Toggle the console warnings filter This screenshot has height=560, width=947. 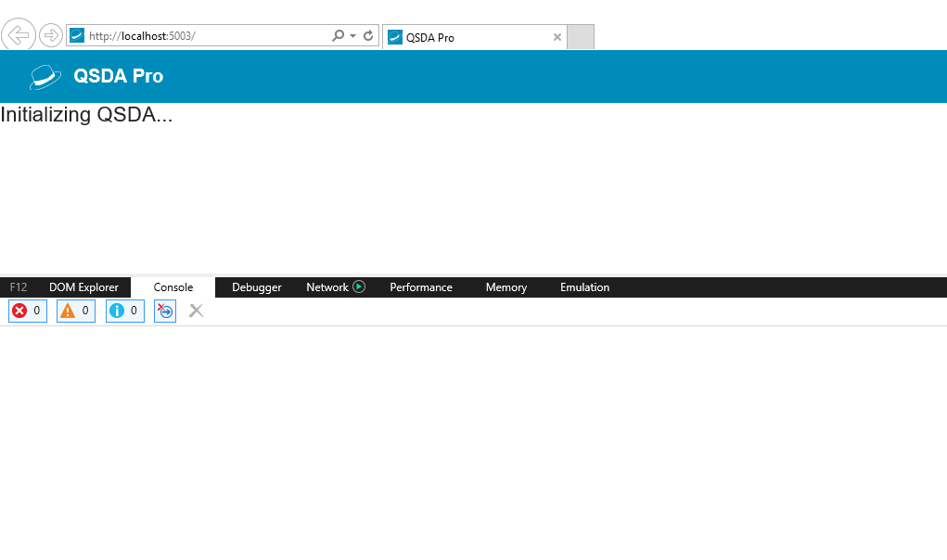tap(76, 311)
